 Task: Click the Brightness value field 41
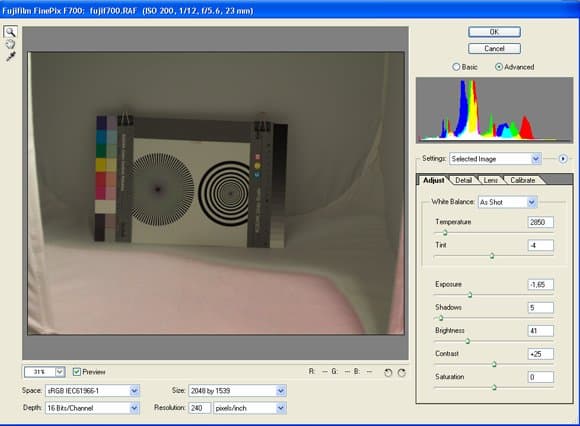[540, 331]
